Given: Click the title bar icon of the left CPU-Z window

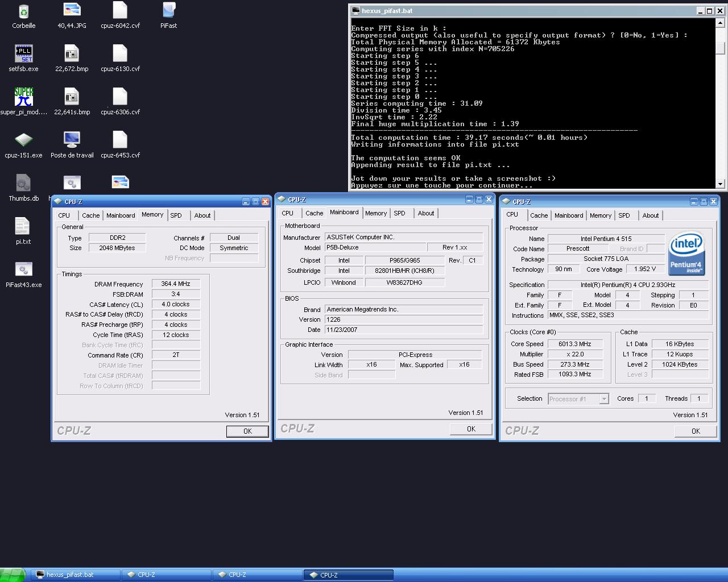Looking at the screenshot, I should tap(59, 202).
